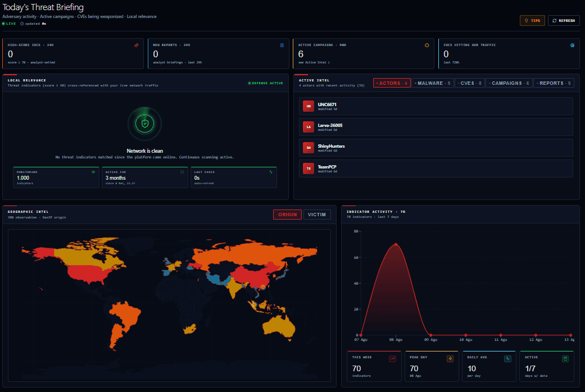Click the Daily Avg activity icon
This screenshot has height=392, width=585.
point(507,359)
